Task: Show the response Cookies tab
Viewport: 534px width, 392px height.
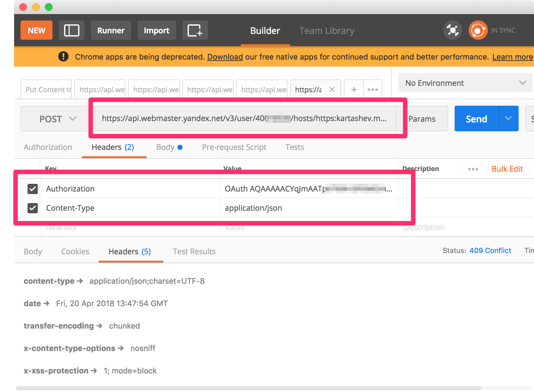Action: (x=75, y=252)
